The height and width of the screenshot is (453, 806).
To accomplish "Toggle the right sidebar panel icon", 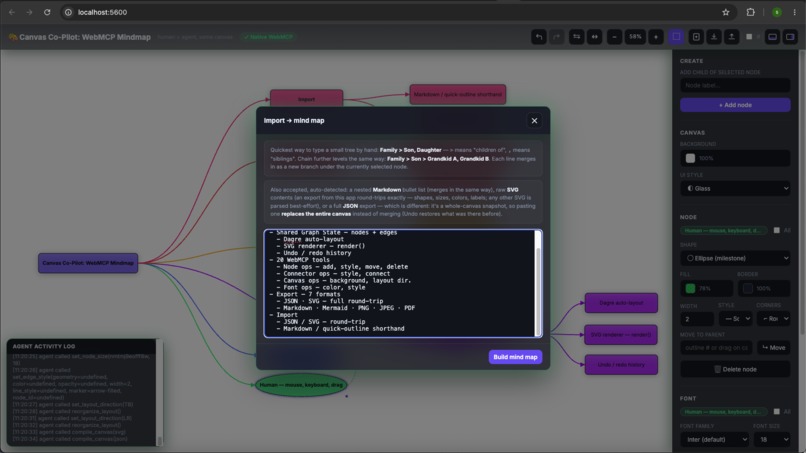I will [x=790, y=37].
